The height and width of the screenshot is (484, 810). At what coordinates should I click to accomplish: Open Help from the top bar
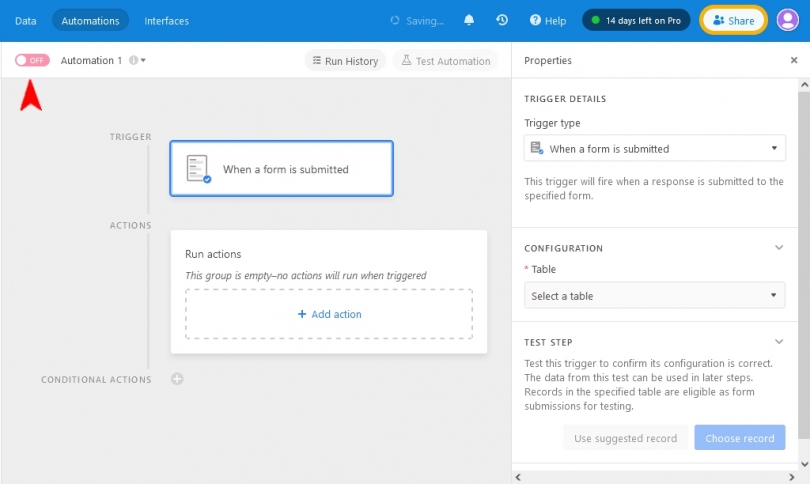pos(548,20)
